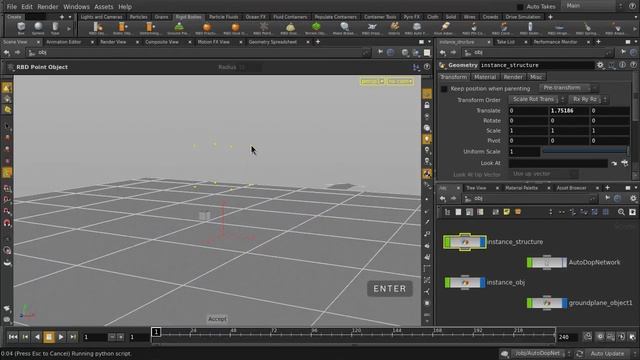Open the Render menu
Image resolution: width=640 pixels, height=360 pixels.
pos(47,7)
